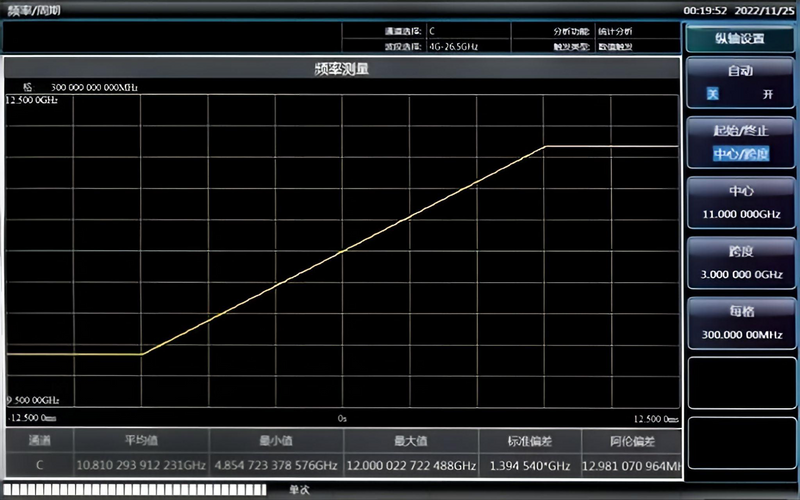Set 自动 scaling to 开
This screenshot has width=800, height=500.
click(767, 94)
